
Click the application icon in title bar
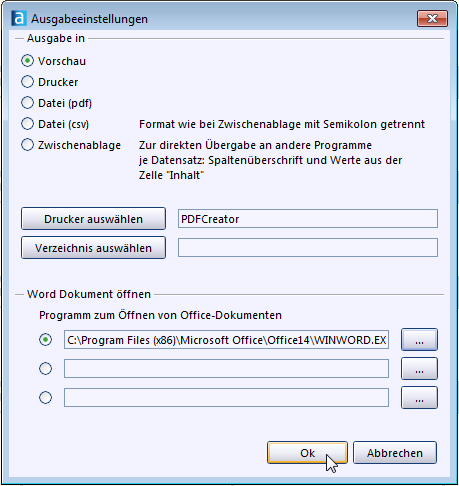pos(18,18)
